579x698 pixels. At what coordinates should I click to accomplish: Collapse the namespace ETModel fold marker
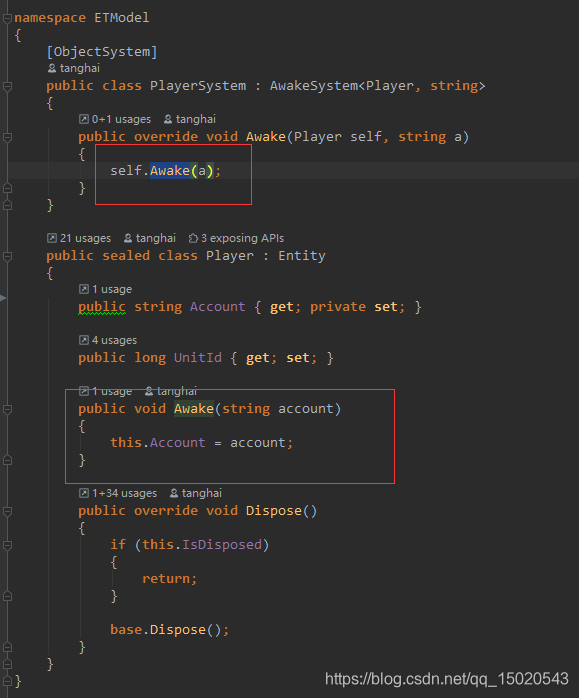click(x=7, y=18)
